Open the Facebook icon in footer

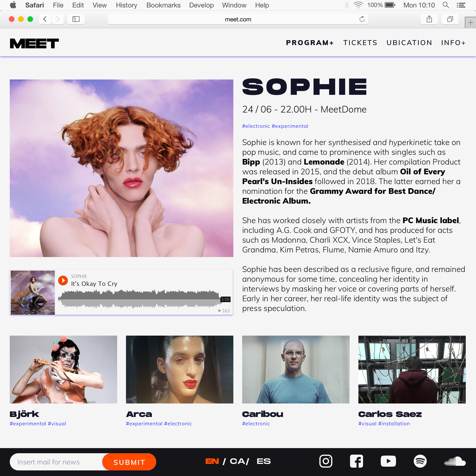point(357,461)
